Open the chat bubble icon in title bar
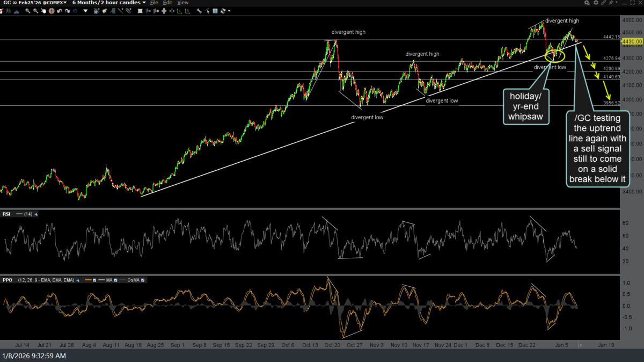The image size is (644, 362). coord(587,3)
